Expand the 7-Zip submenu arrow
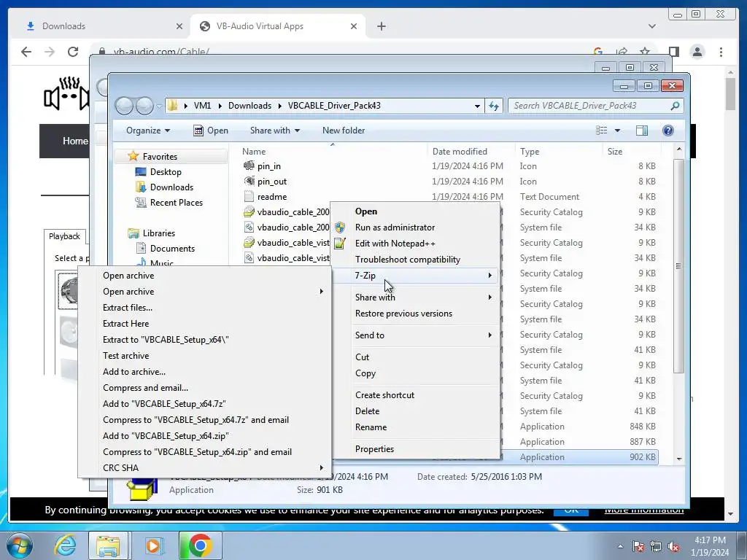This screenshot has height=560, width=747. 489,275
